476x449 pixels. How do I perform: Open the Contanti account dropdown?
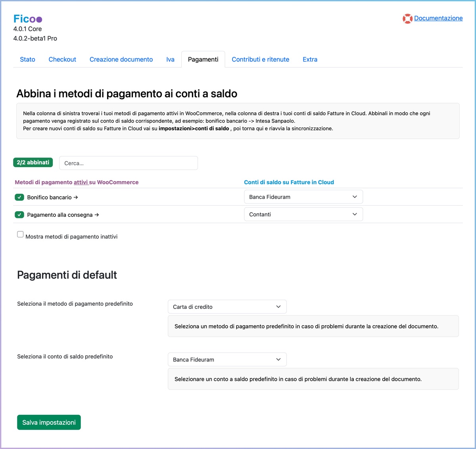(x=303, y=214)
